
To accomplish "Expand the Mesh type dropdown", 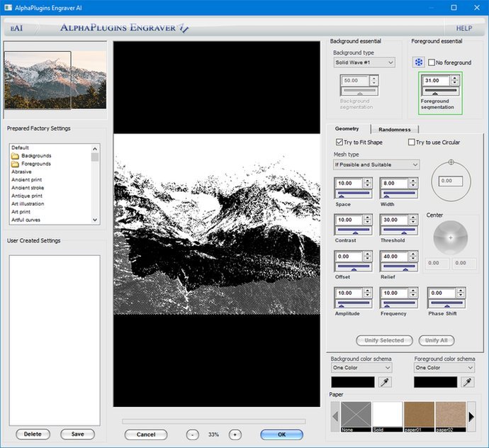I will click(x=376, y=164).
